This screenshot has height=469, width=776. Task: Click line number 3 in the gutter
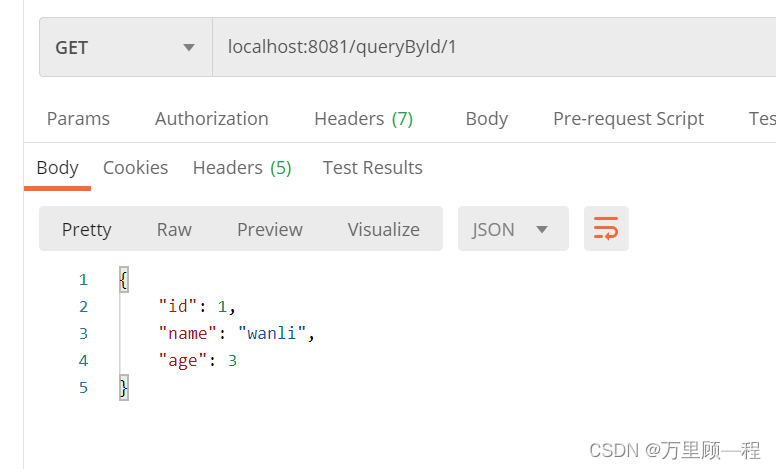tap(83, 333)
